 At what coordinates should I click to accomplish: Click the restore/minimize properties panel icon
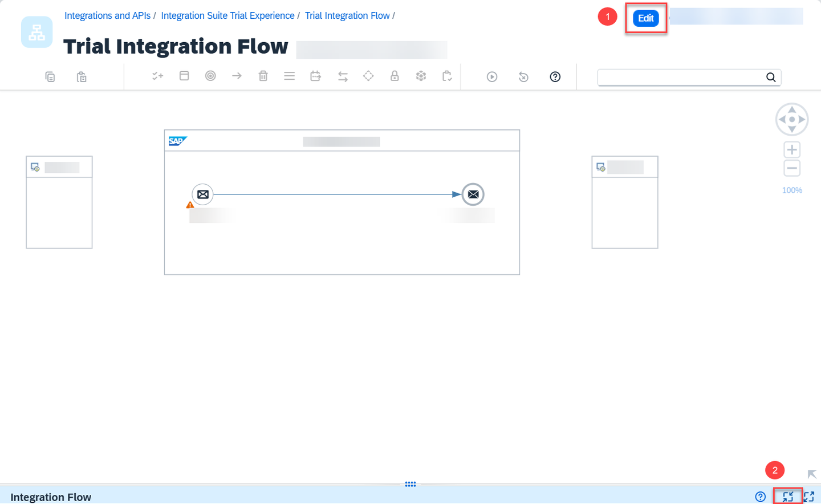(788, 497)
